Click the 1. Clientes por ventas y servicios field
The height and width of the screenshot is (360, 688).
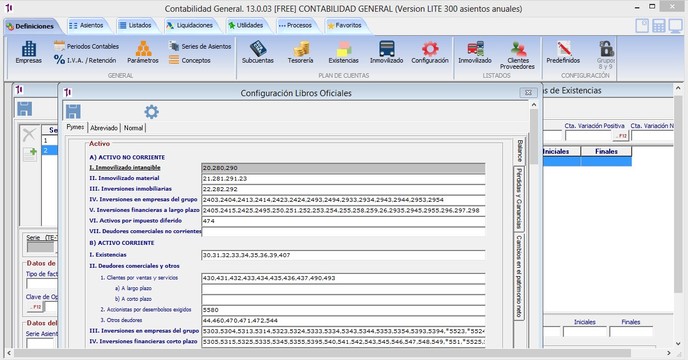coord(344,278)
